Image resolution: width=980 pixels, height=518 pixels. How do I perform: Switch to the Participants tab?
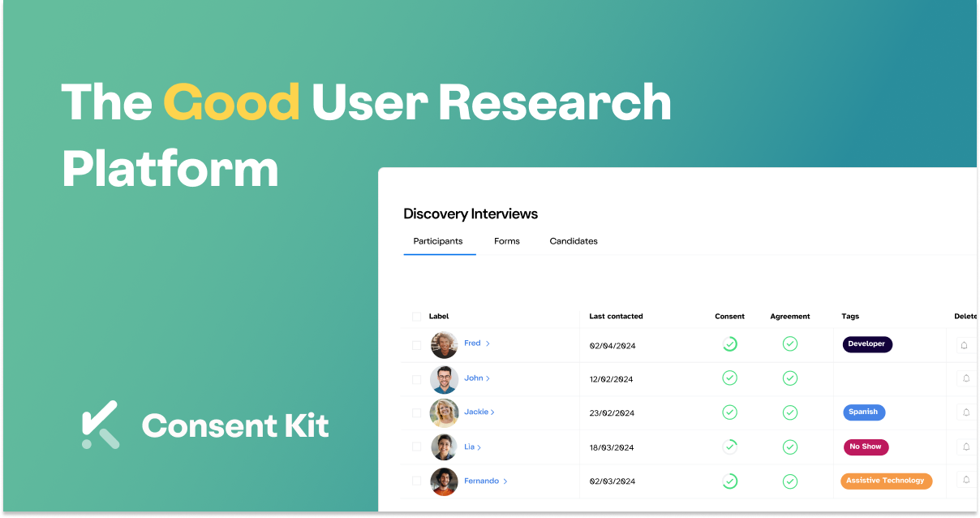pos(438,241)
